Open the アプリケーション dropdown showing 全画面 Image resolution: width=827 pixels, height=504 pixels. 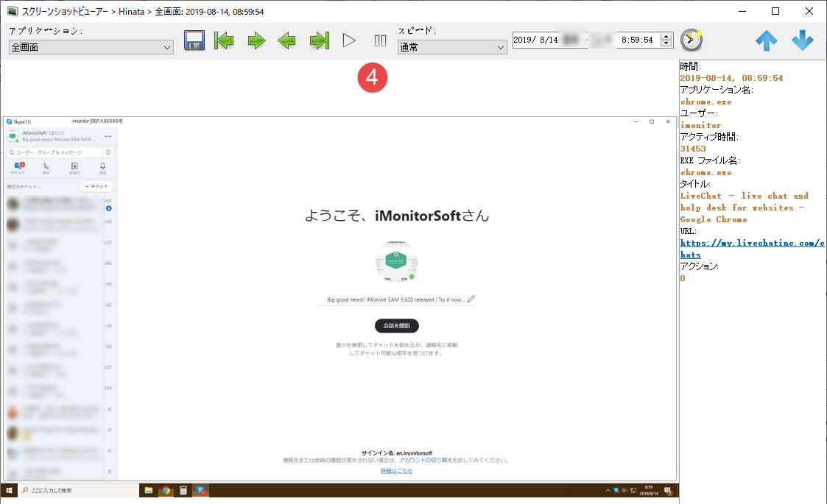pos(91,47)
